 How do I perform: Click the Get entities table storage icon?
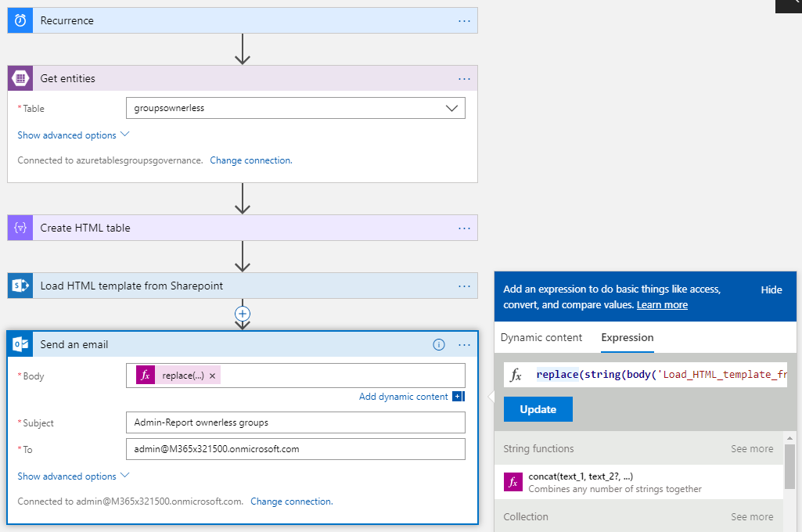(20, 78)
